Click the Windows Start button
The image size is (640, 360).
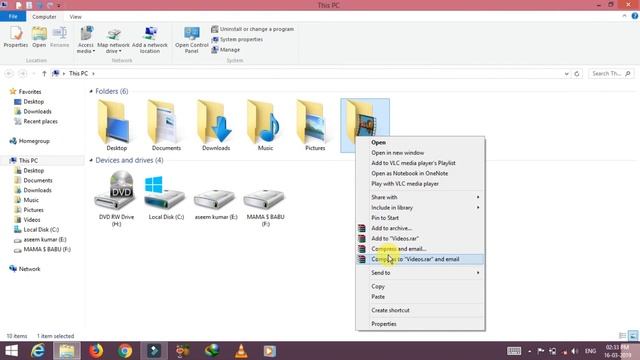pyautogui.click(x=11, y=351)
